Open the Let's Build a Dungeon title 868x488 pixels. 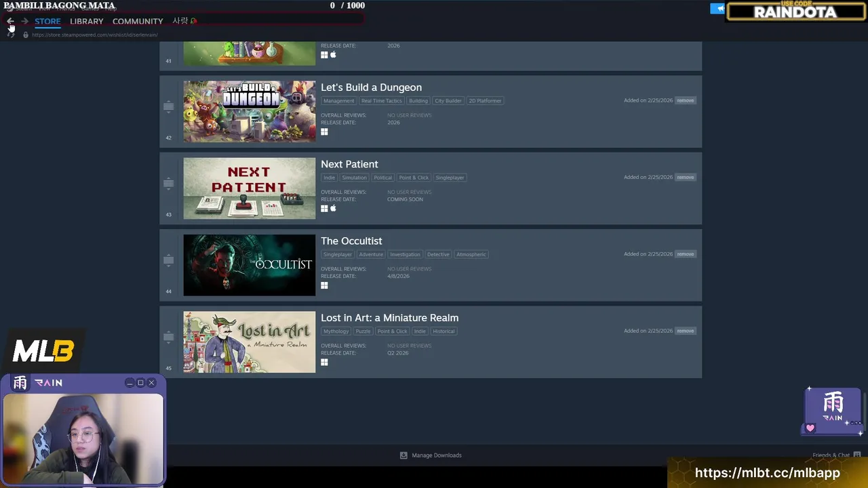point(371,87)
